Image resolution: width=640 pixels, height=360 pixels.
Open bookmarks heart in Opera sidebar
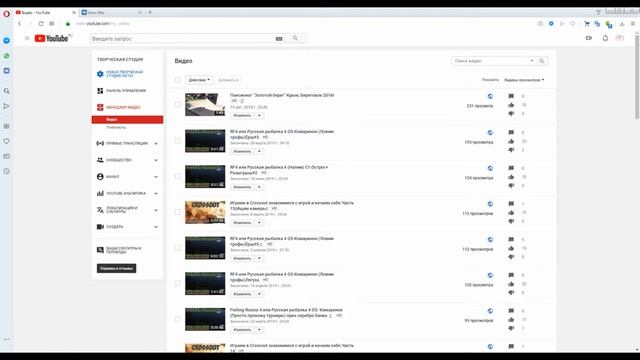coord(7,141)
